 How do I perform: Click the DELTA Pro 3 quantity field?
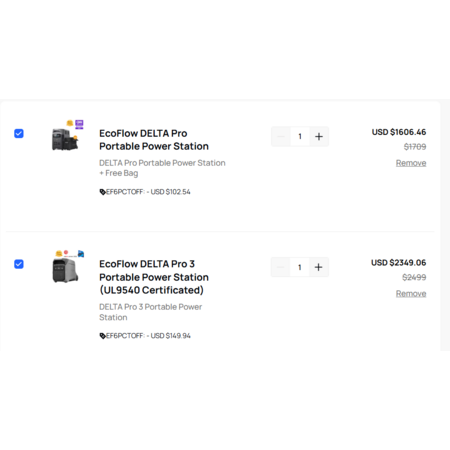coord(300,267)
